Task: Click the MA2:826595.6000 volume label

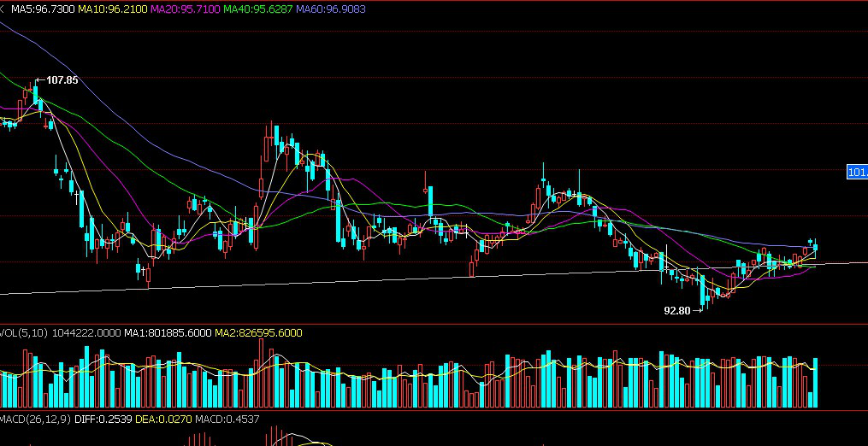Action: pos(258,332)
